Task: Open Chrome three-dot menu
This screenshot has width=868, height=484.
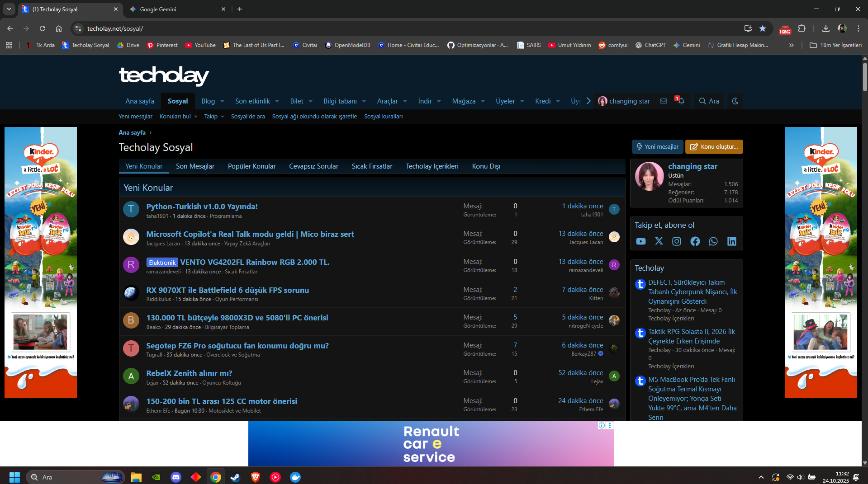Action: (859, 28)
